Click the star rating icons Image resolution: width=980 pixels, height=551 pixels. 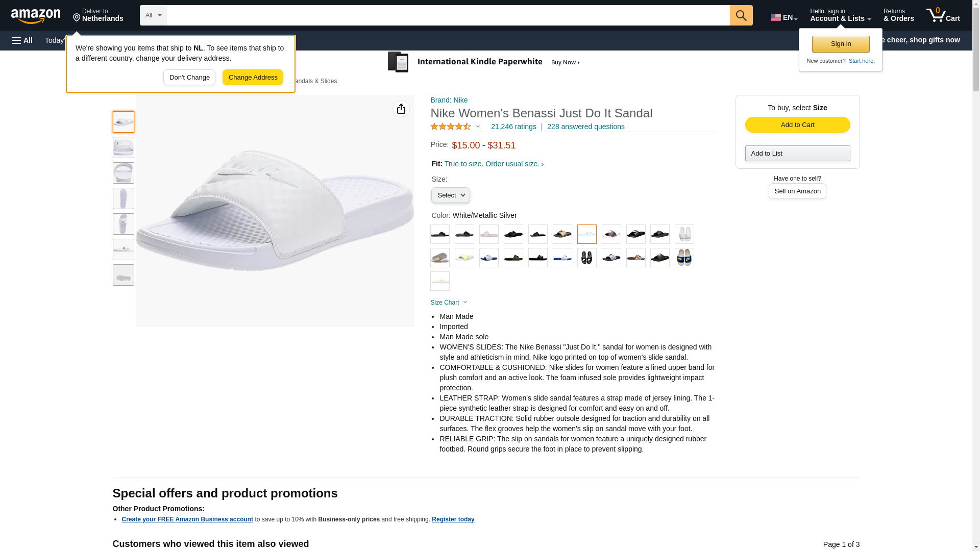pyautogui.click(x=451, y=127)
